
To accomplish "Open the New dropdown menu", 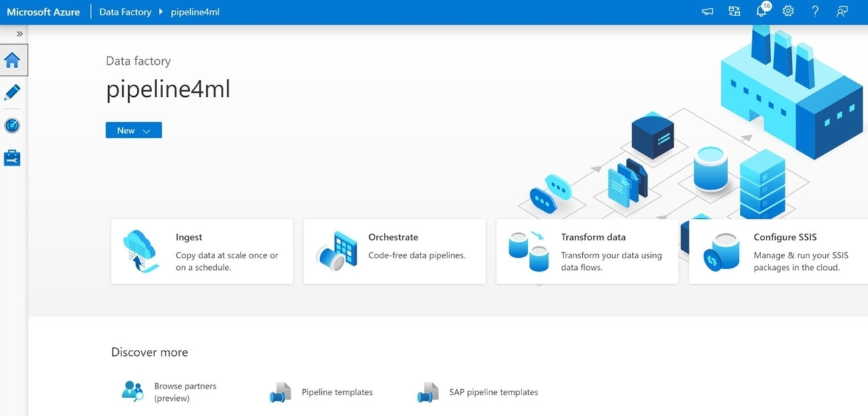I will [x=133, y=130].
